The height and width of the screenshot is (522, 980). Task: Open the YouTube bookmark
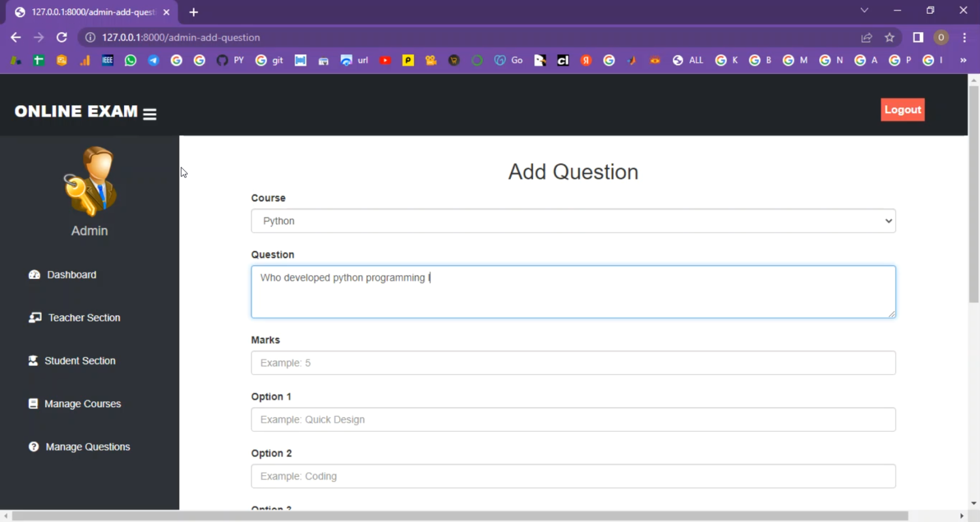[385, 60]
